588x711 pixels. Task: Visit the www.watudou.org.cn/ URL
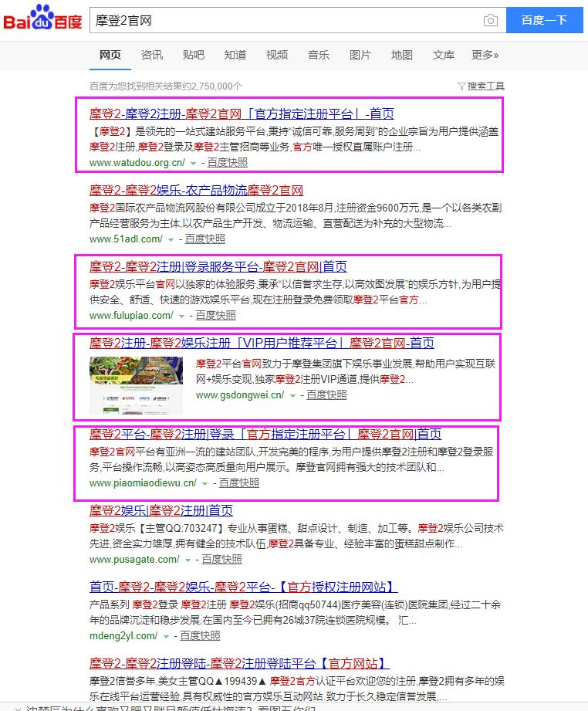click(137, 163)
